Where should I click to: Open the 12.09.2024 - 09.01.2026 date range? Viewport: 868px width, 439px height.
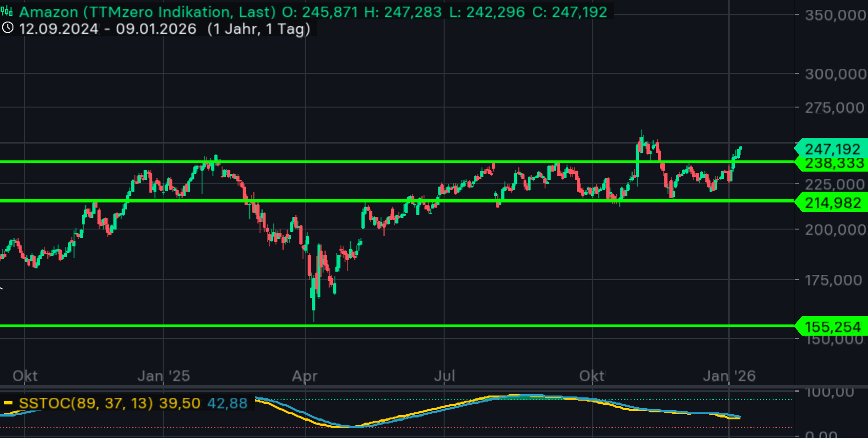pyautogui.click(x=108, y=29)
